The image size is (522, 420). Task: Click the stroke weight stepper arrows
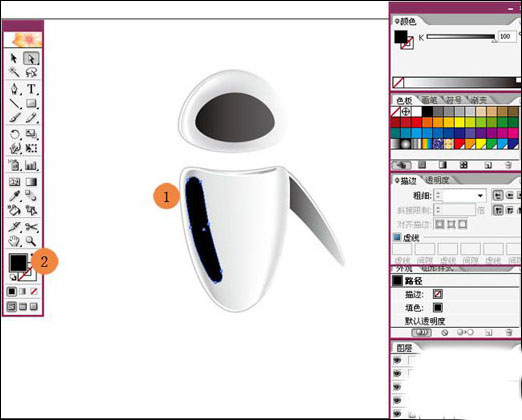(438, 196)
